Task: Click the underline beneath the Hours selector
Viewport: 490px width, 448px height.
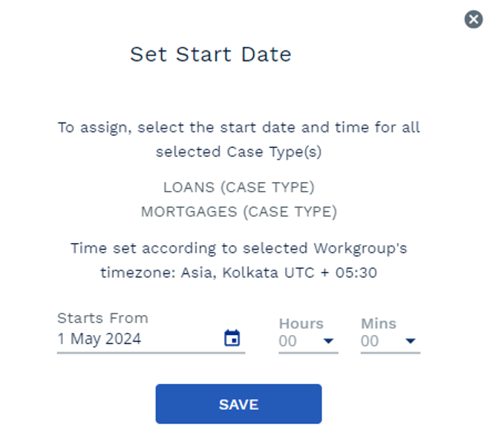Action: (x=308, y=353)
